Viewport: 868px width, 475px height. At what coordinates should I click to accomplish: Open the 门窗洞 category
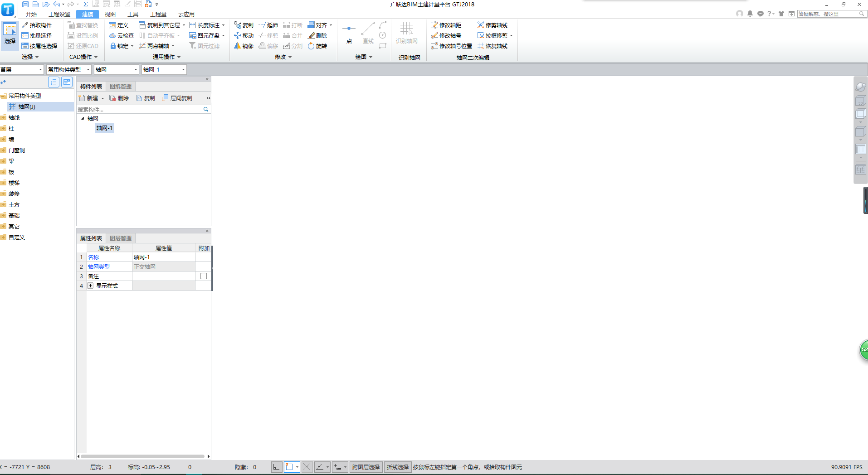(x=17, y=150)
